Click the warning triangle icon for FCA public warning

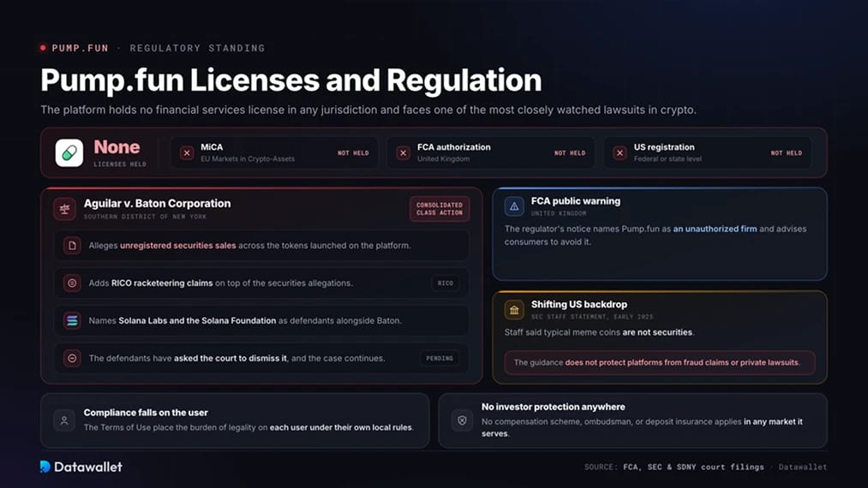click(x=514, y=206)
